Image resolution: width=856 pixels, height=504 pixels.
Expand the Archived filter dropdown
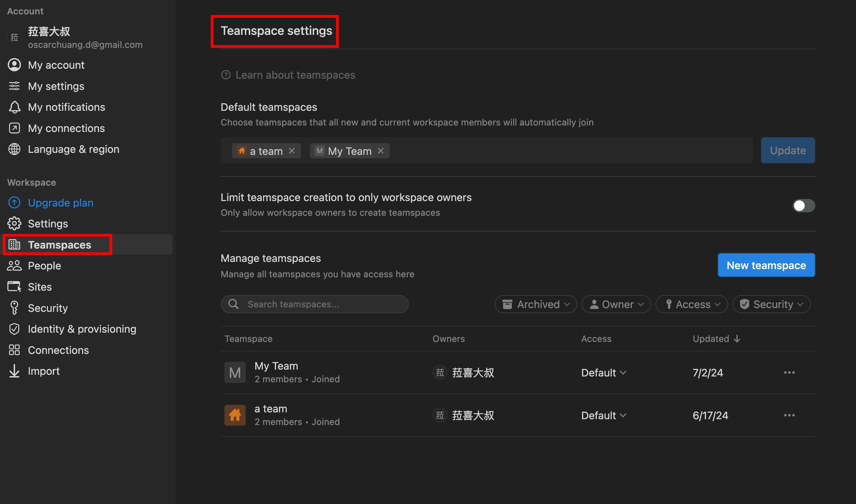point(535,304)
